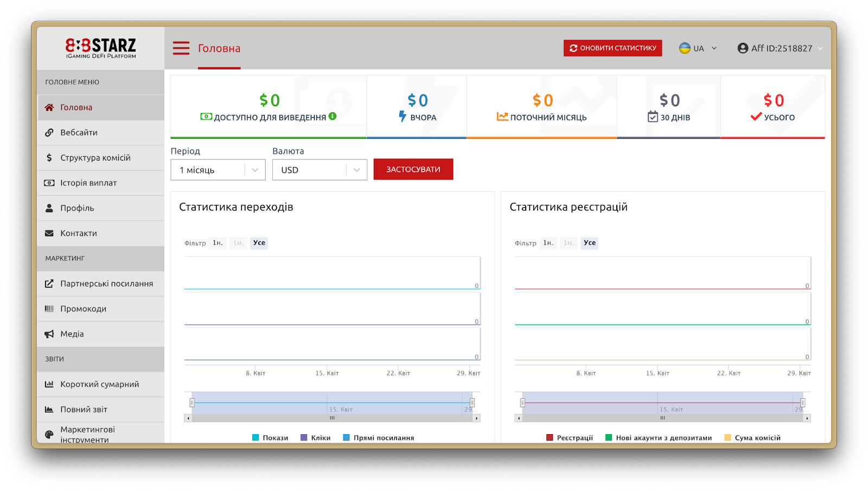Open Історія виплат in the sidebar
Viewport: 868px width, 490px height.
[x=101, y=183]
